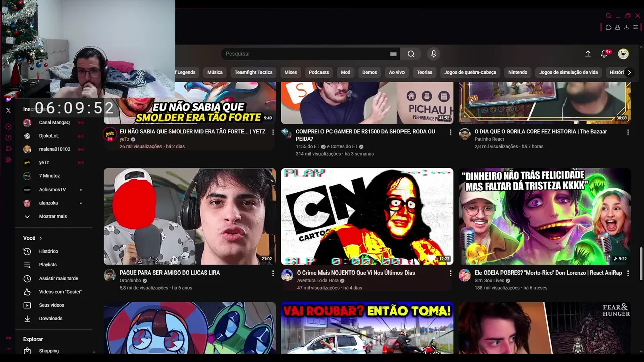Open Cartoon Network crime video thumbnail
The width and height of the screenshot is (644, 362).
(367, 217)
